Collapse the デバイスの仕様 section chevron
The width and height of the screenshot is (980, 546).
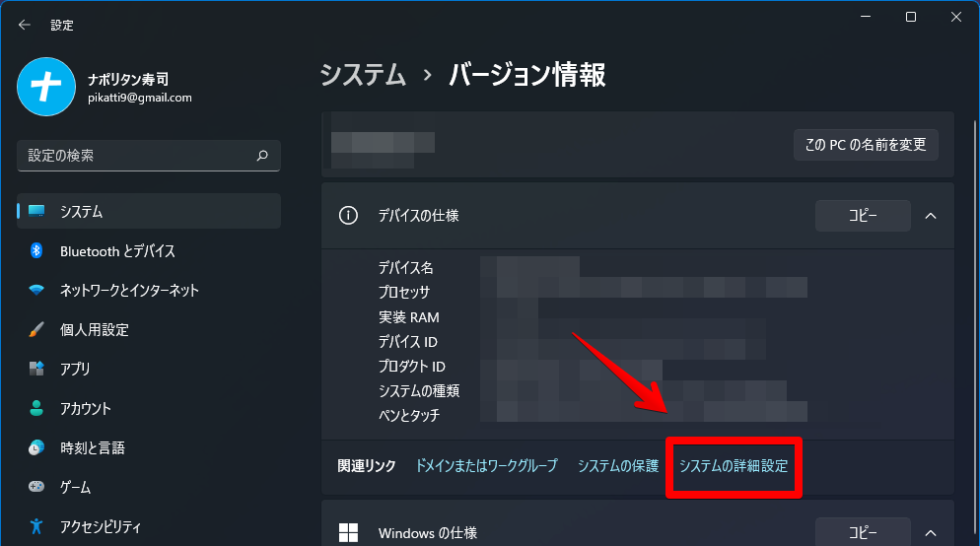point(931,216)
